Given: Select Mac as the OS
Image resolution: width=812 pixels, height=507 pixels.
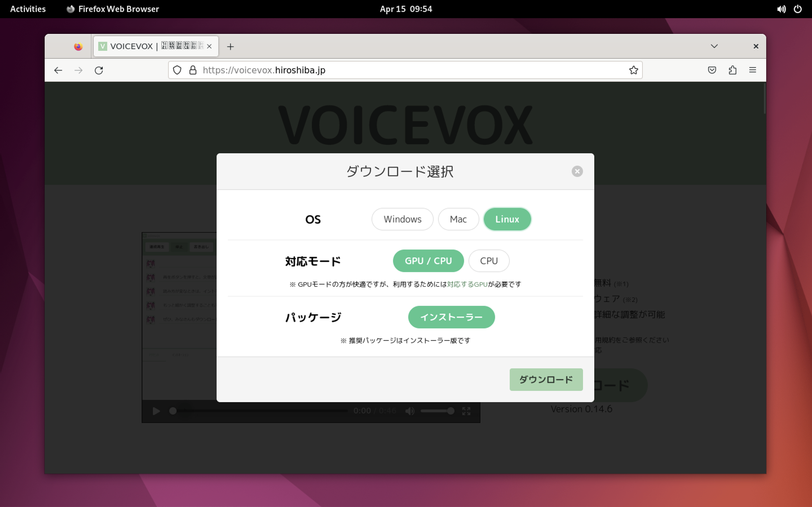Looking at the screenshot, I should tap(458, 219).
